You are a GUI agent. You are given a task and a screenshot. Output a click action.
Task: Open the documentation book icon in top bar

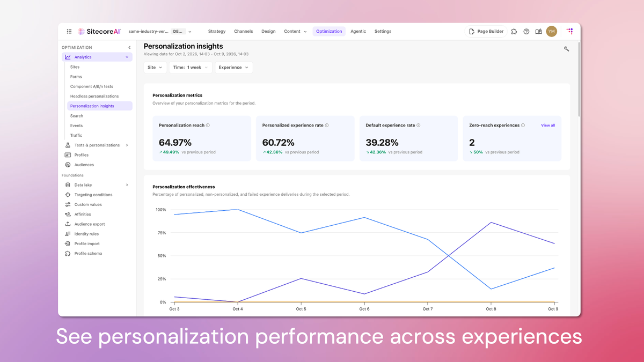538,32
